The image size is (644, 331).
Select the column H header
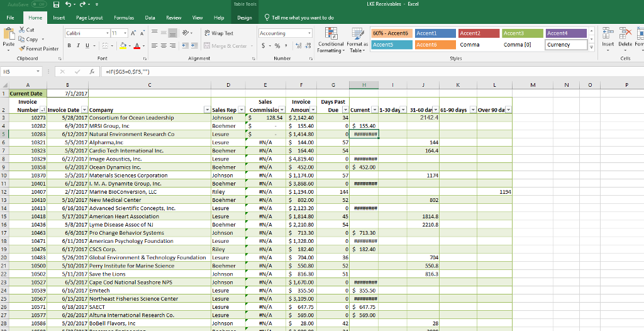pos(364,85)
